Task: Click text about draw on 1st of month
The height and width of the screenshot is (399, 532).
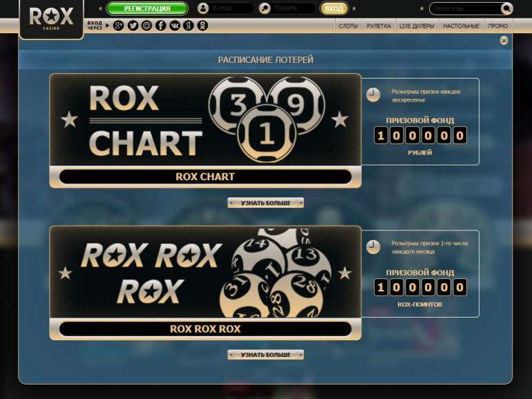Action: (430, 247)
